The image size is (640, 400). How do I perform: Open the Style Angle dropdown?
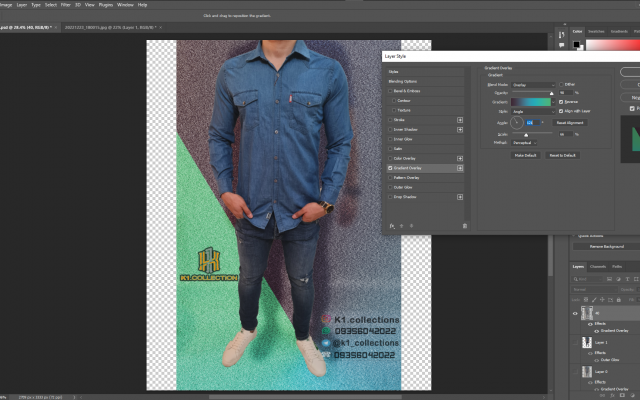pyautogui.click(x=533, y=111)
